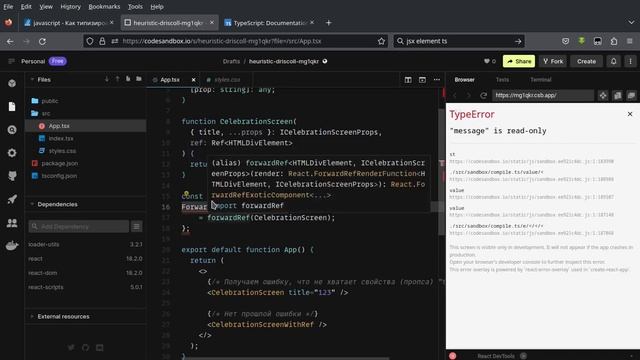Open Explorer files sidebar icon
This screenshot has height=360, width=640.
[x=12, y=107]
